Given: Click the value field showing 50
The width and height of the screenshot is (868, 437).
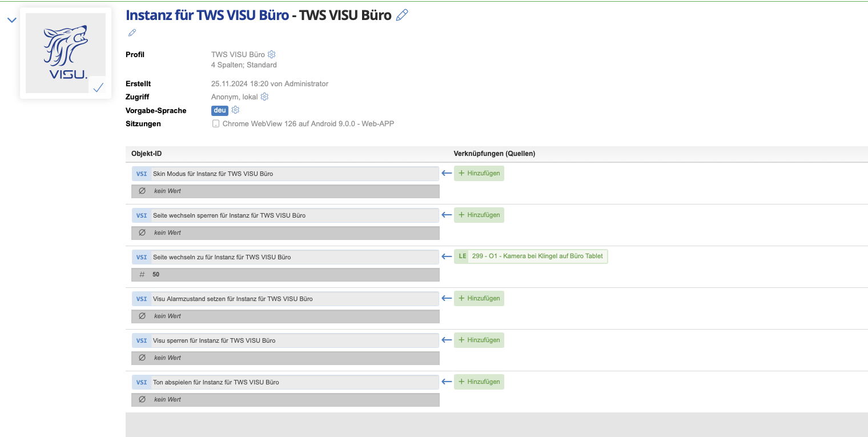Looking at the screenshot, I should click(286, 275).
